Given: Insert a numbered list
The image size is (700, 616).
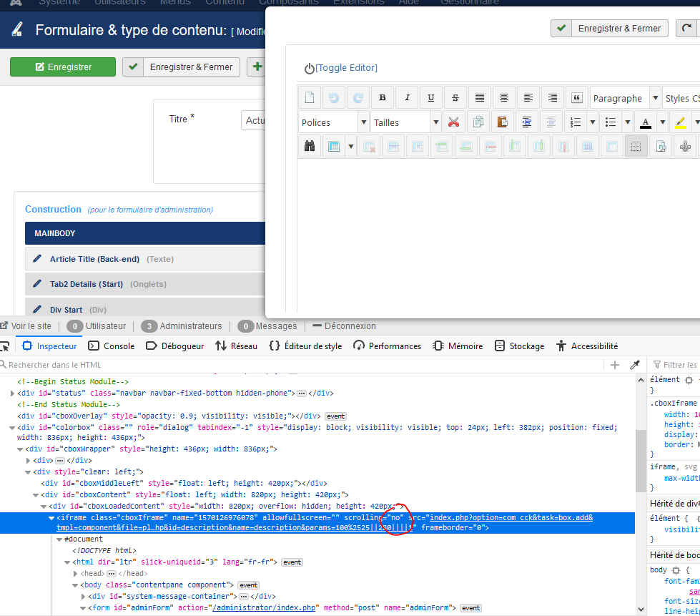Looking at the screenshot, I should pos(576,122).
